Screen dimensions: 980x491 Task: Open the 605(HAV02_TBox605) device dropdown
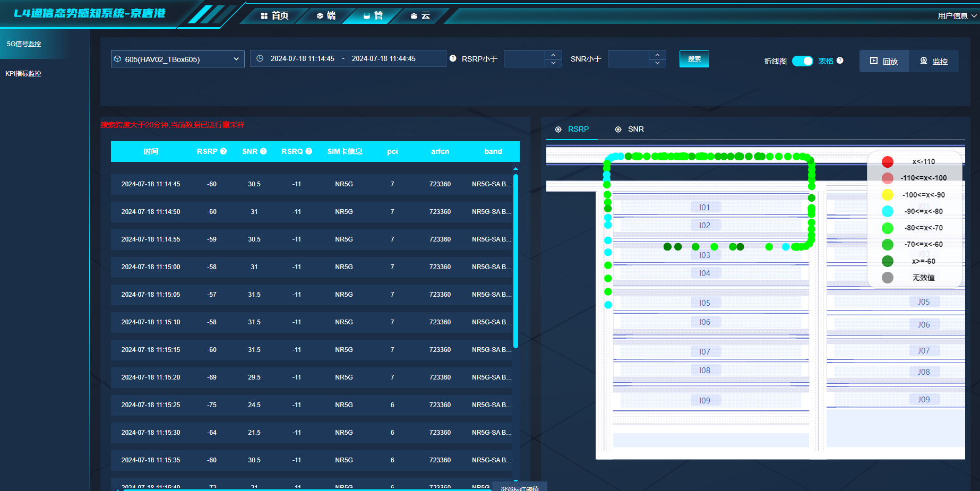[x=177, y=59]
